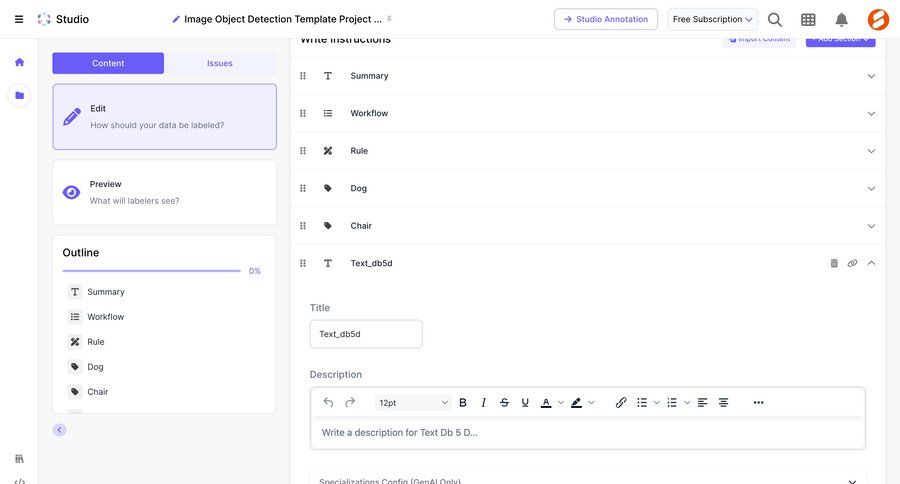The height and width of the screenshot is (484, 900).
Task: Switch to Content tab
Action: coord(108,63)
